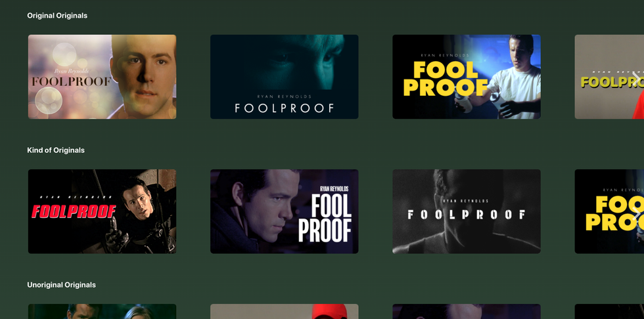This screenshot has height=319, width=644.
Task: Click next chevron on Original Originals row
Action: coord(636,78)
